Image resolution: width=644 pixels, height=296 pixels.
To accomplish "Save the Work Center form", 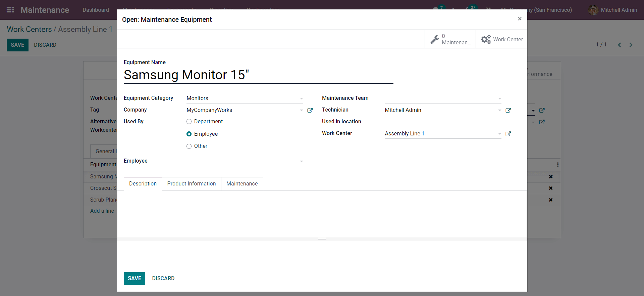I will pos(17,45).
